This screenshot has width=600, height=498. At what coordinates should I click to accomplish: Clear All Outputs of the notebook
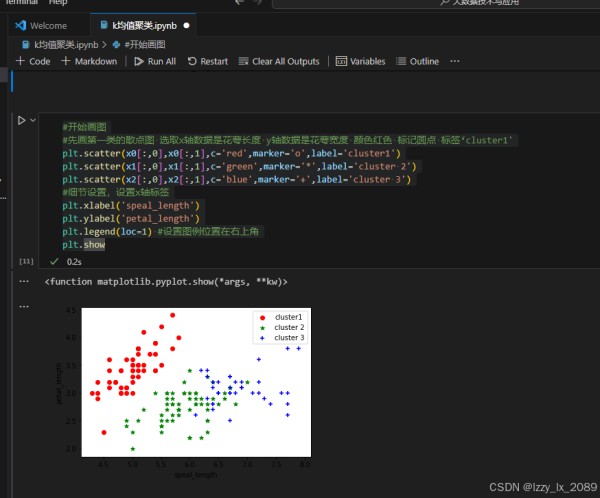click(279, 61)
